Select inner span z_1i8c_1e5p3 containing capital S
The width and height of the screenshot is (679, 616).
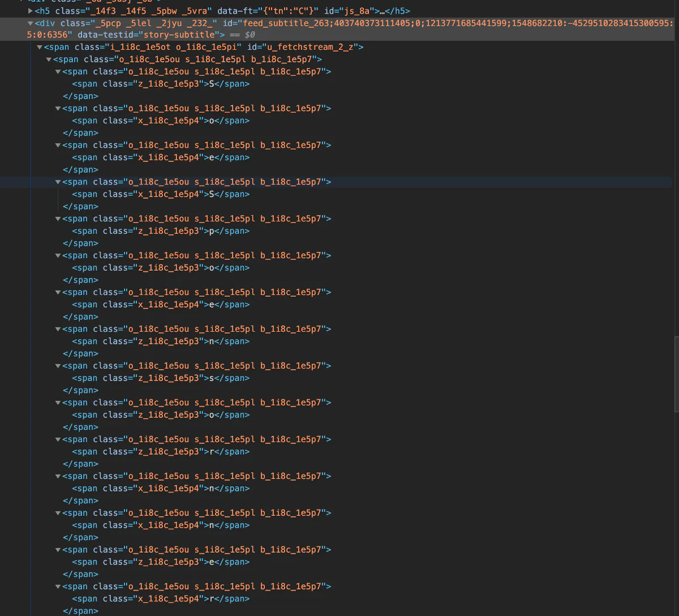tap(161, 84)
